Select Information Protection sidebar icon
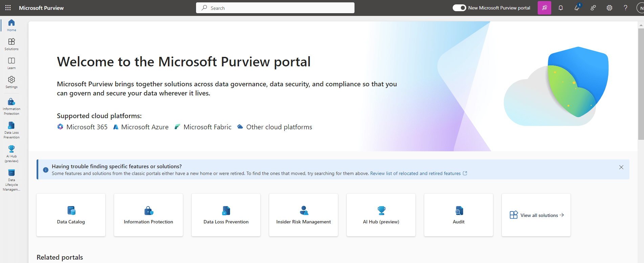 click(12, 106)
